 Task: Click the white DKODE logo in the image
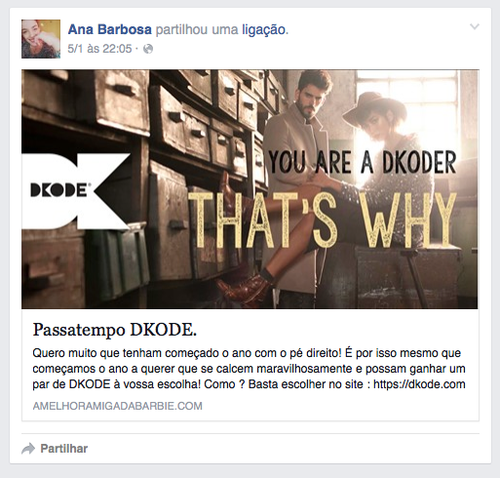(75, 191)
